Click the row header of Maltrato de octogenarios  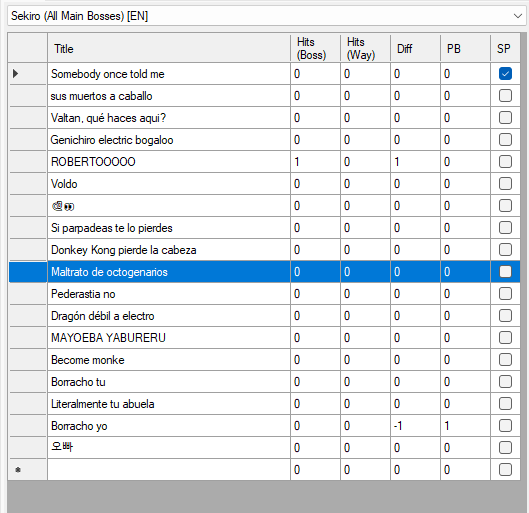(28, 272)
